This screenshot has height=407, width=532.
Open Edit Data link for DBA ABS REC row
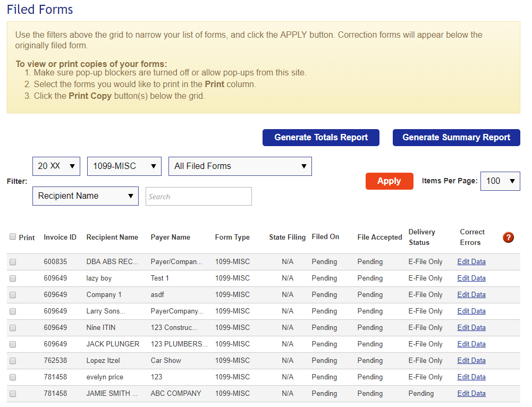coord(471,262)
